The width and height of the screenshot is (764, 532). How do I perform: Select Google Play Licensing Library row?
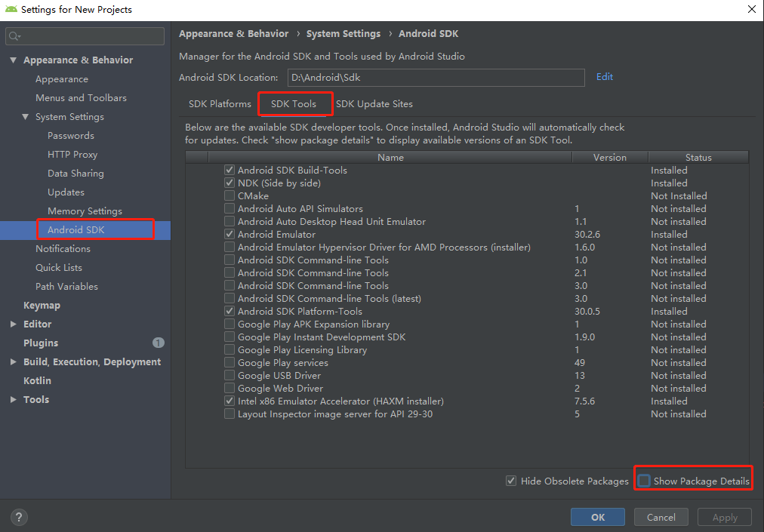point(467,350)
